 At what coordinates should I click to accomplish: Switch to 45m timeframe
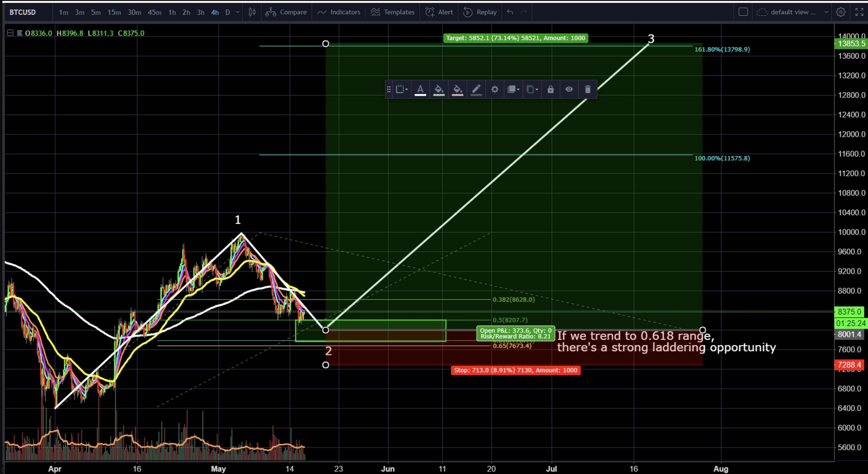[x=154, y=12]
